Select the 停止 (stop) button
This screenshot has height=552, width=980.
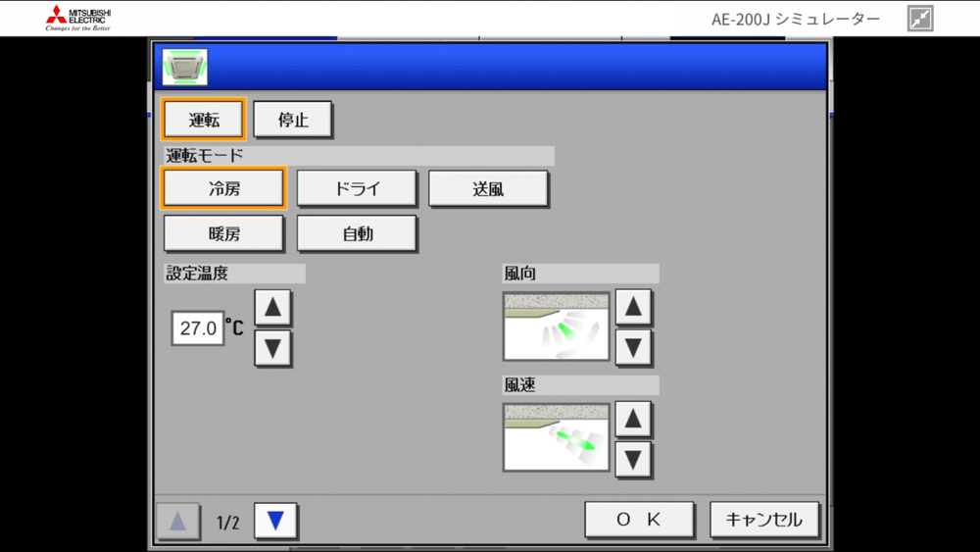pyautogui.click(x=292, y=119)
